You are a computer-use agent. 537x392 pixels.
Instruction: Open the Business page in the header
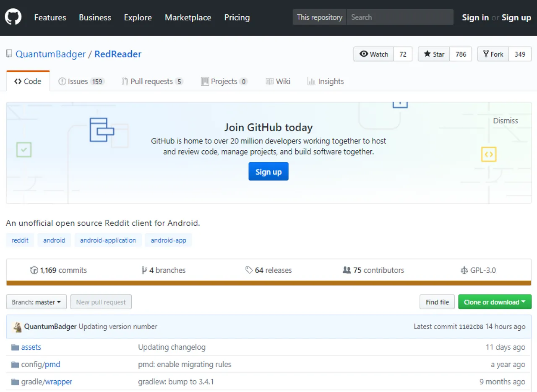(x=95, y=17)
